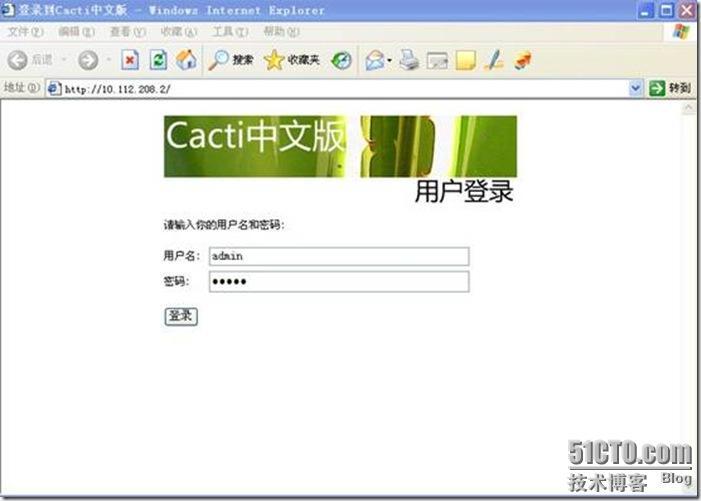Image resolution: width=701 pixels, height=501 pixels.
Task: Open Search with the magnifying glass icon
Action: click(219, 60)
